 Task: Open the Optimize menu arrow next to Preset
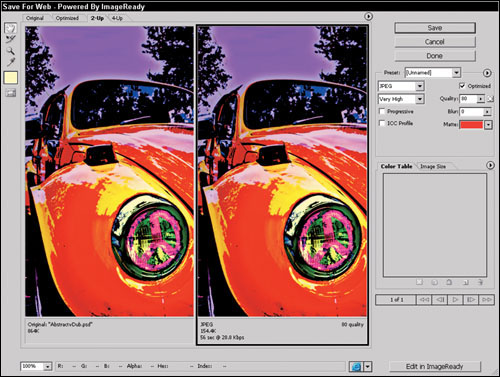click(487, 73)
